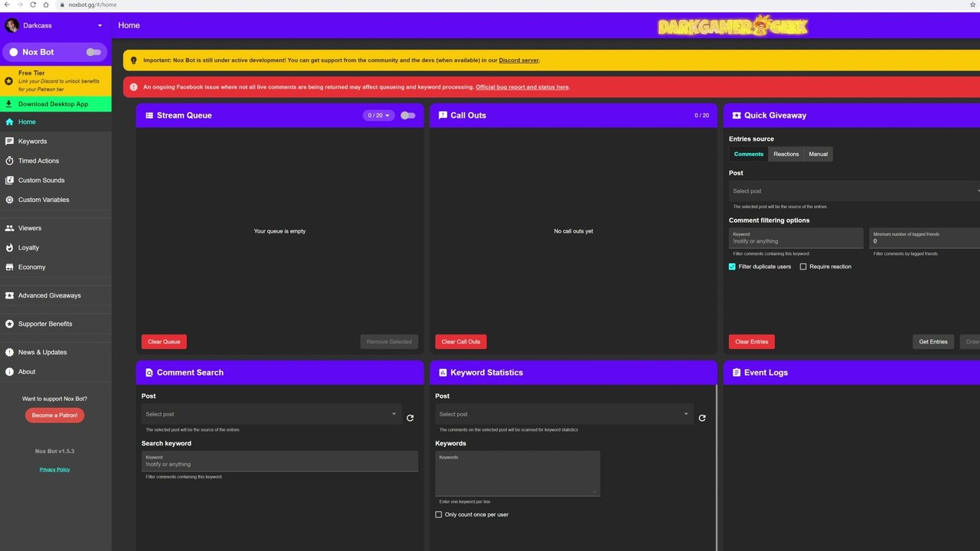Click the warning icon in red banner

click(134, 87)
